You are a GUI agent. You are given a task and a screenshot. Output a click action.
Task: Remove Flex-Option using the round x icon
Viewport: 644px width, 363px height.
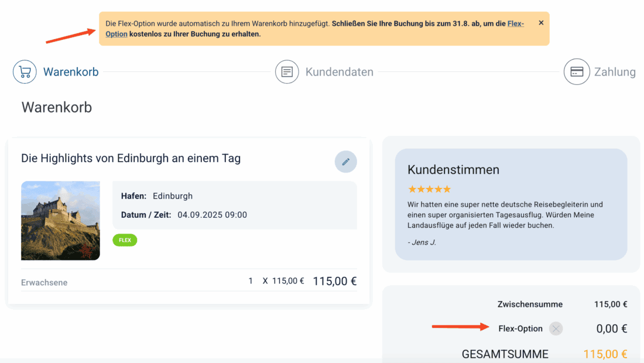[556, 328]
